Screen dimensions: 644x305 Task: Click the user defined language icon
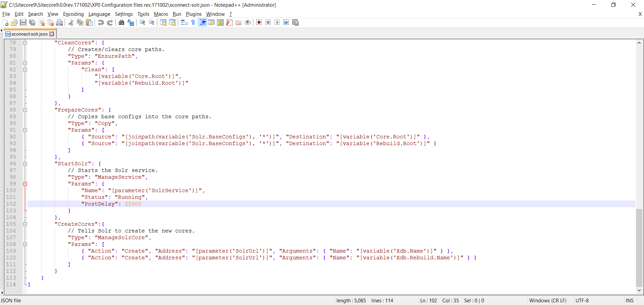click(211, 23)
